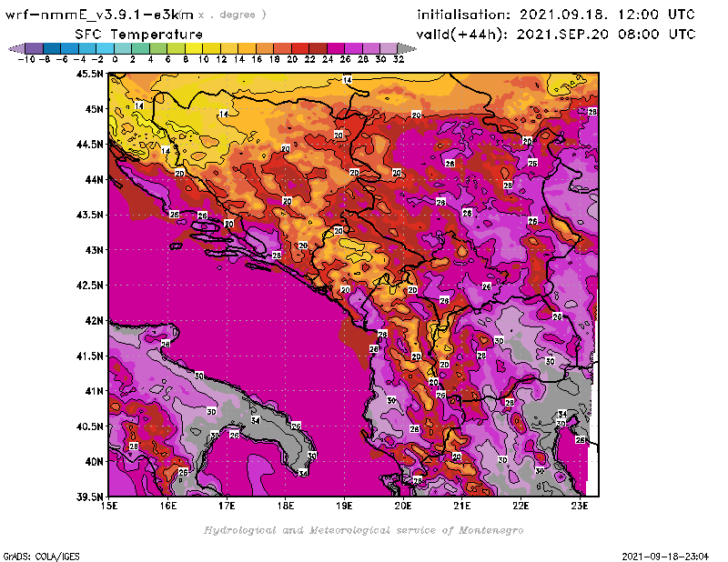Click the red swatch between 20 and 22
Screen dimensions: 728x562
300,48
